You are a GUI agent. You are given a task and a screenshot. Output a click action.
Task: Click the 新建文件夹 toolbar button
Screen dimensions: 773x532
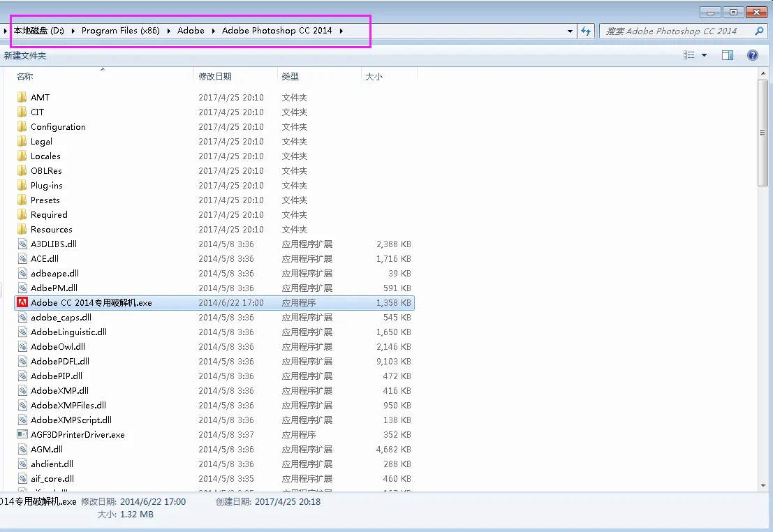click(24, 56)
